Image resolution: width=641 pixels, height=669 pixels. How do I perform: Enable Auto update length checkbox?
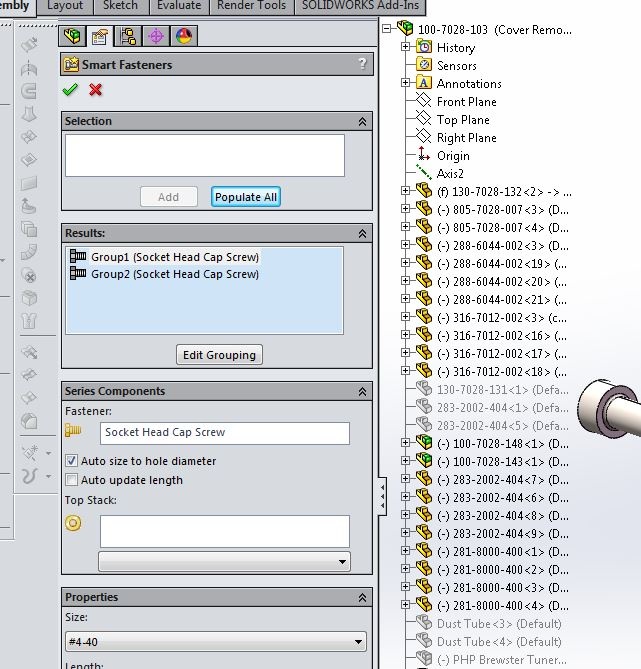tap(71, 480)
